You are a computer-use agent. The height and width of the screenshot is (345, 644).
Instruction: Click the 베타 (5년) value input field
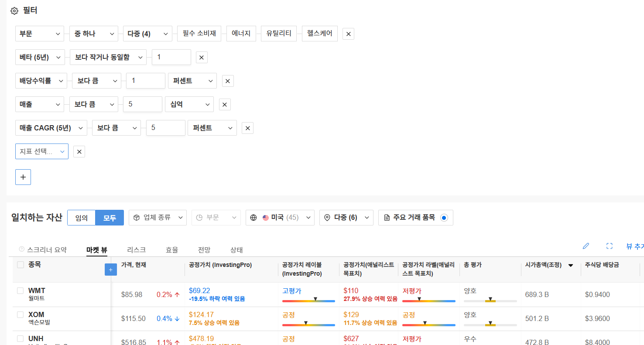[x=171, y=57]
